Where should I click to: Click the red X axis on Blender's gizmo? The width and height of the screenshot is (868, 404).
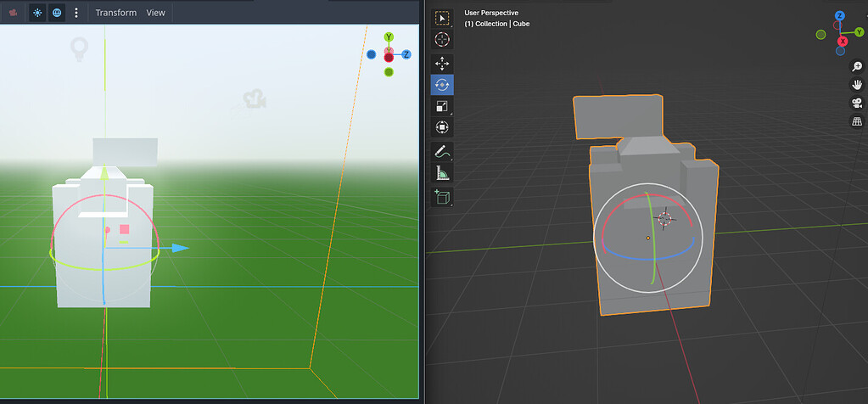pyautogui.click(x=843, y=41)
